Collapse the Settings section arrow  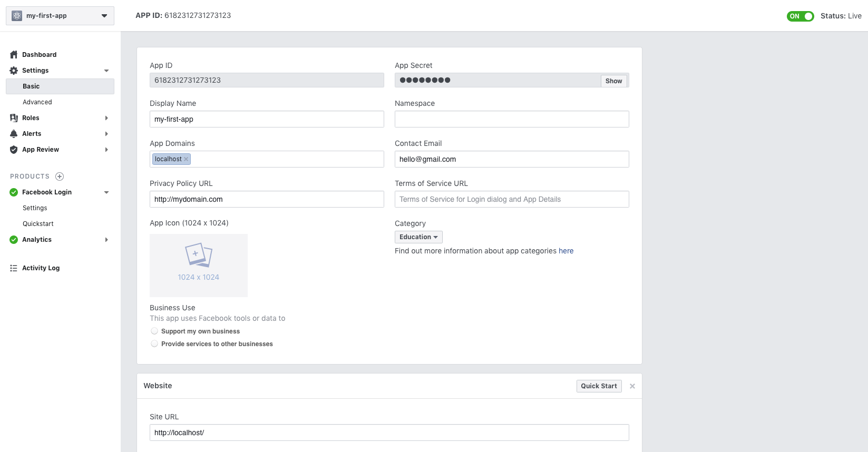coord(106,71)
